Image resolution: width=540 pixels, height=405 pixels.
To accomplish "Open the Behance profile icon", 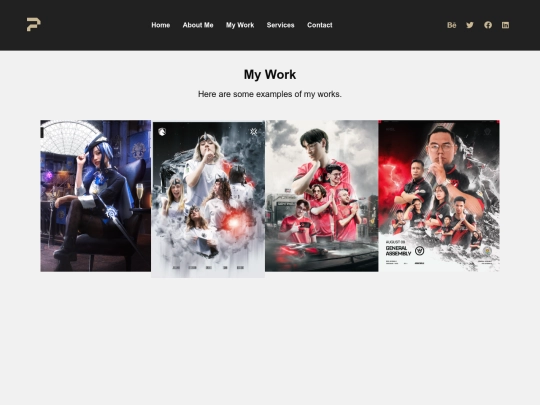I will pyautogui.click(x=451, y=25).
